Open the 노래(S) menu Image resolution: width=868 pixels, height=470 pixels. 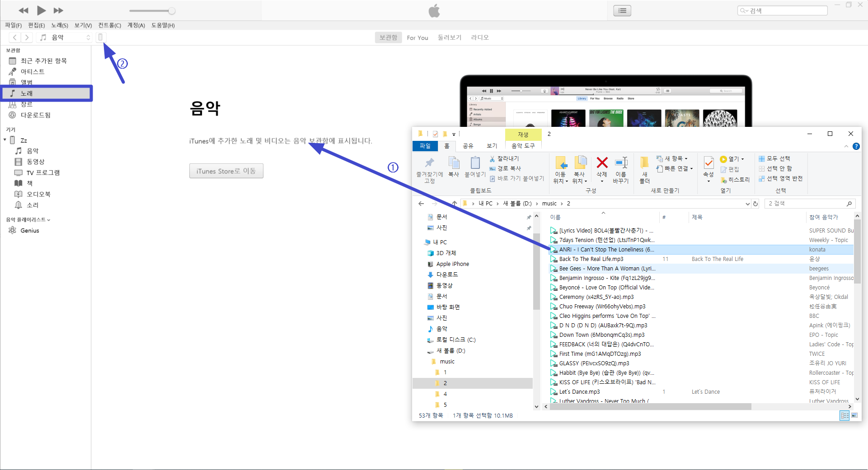[x=60, y=25]
